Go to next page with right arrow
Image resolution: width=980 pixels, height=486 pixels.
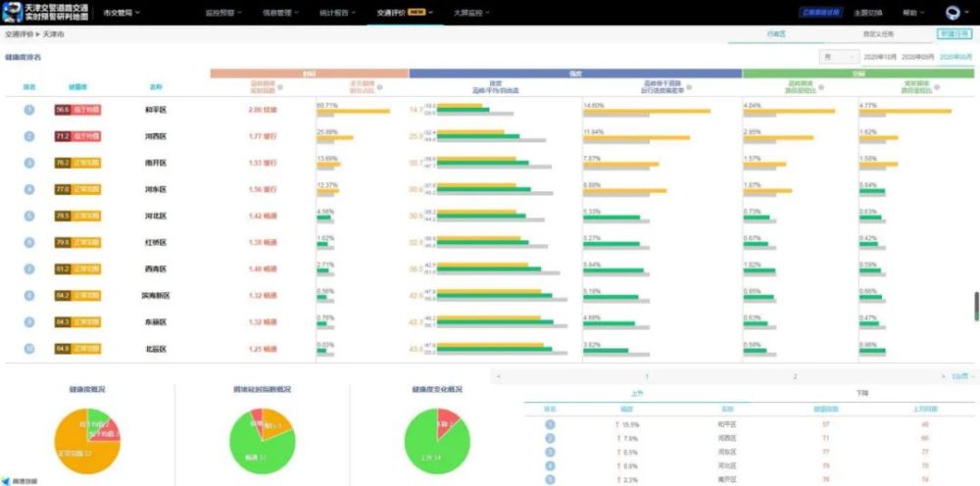coord(943,376)
